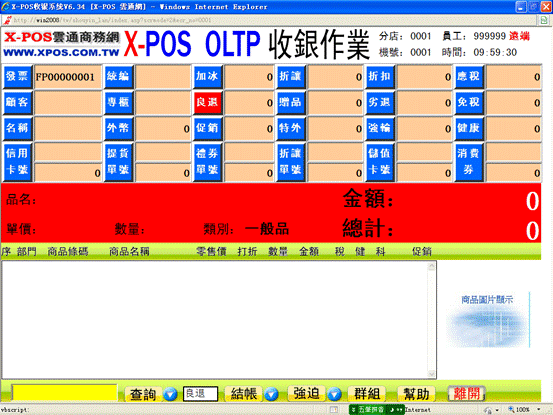
Task: Open dropdown arrow next to 查詢
Action: [x=170, y=394]
